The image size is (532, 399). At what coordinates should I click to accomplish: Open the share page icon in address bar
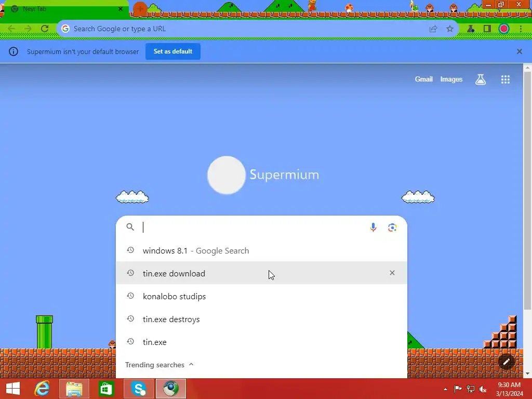(433, 29)
